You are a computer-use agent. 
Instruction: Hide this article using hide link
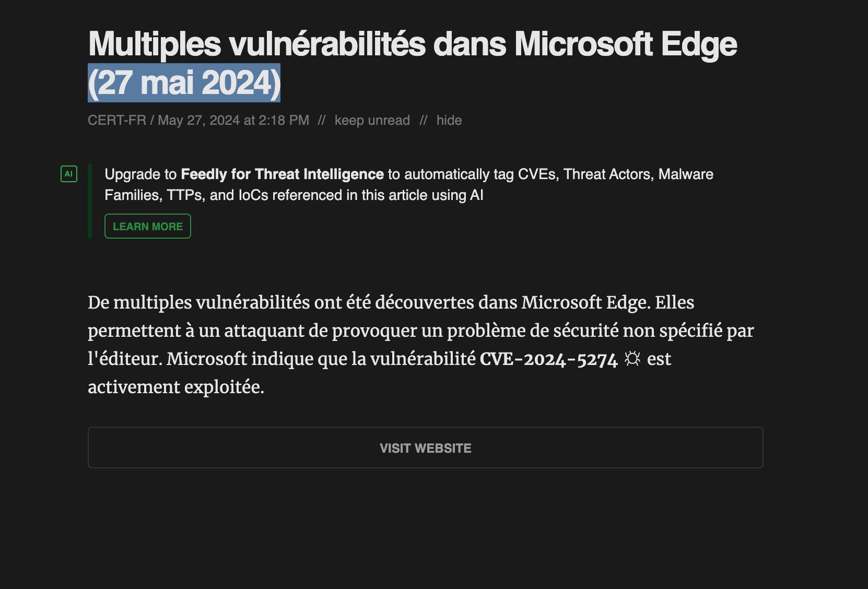(449, 120)
